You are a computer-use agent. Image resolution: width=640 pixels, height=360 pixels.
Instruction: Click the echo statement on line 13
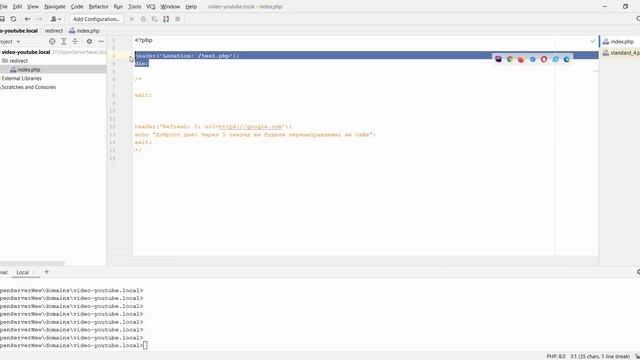tap(255, 135)
